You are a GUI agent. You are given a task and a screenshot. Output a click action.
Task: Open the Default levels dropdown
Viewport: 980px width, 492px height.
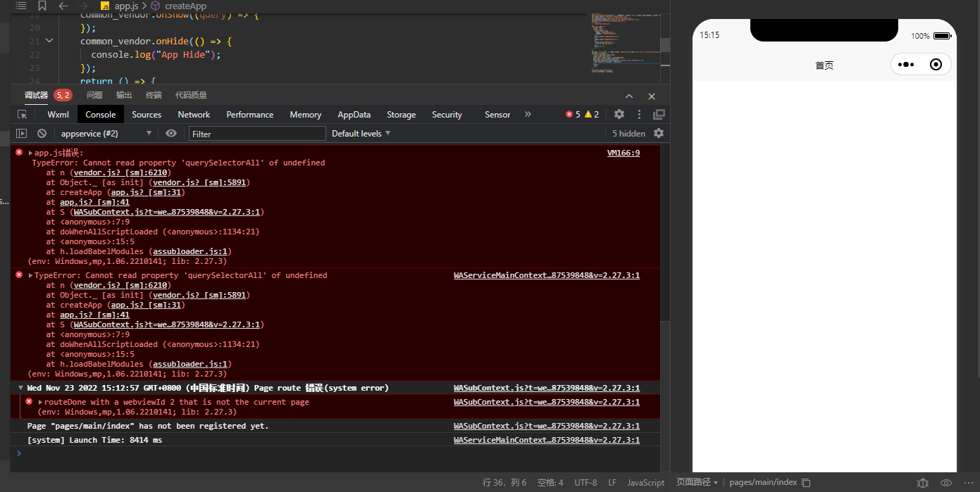pyautogui.click(x=361, y=133)
